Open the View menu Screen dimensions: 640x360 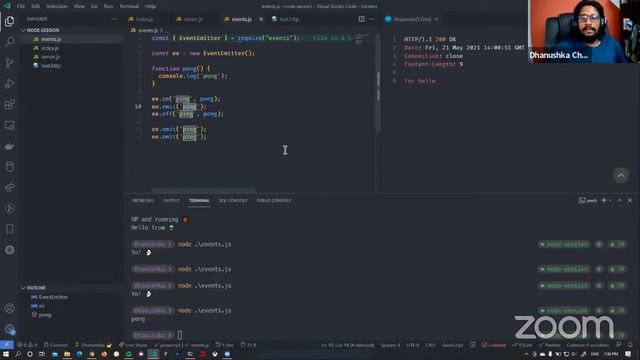coord(79,6)
